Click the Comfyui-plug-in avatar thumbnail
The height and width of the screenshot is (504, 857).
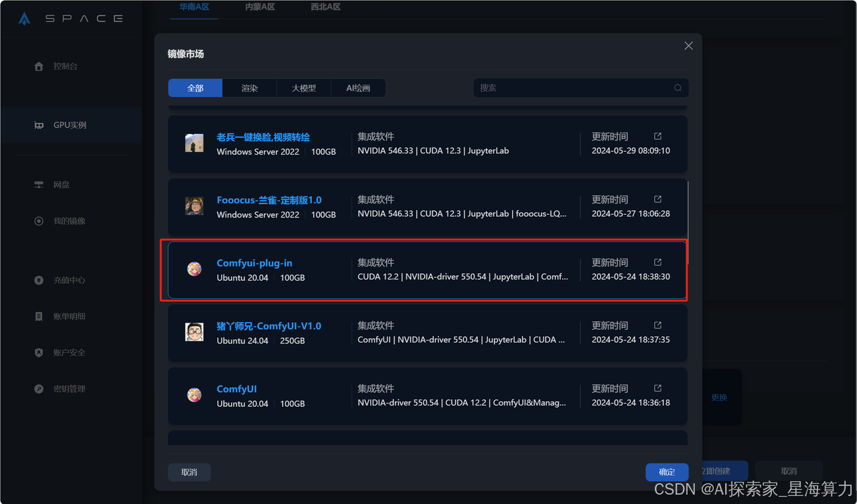tap(194, 269)
